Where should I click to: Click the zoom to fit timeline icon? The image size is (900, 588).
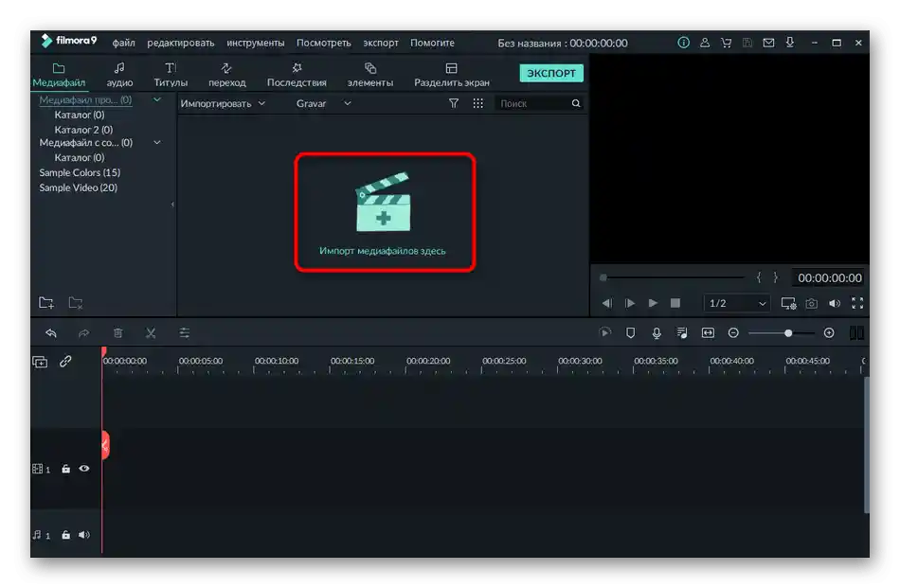pos(708,333)
